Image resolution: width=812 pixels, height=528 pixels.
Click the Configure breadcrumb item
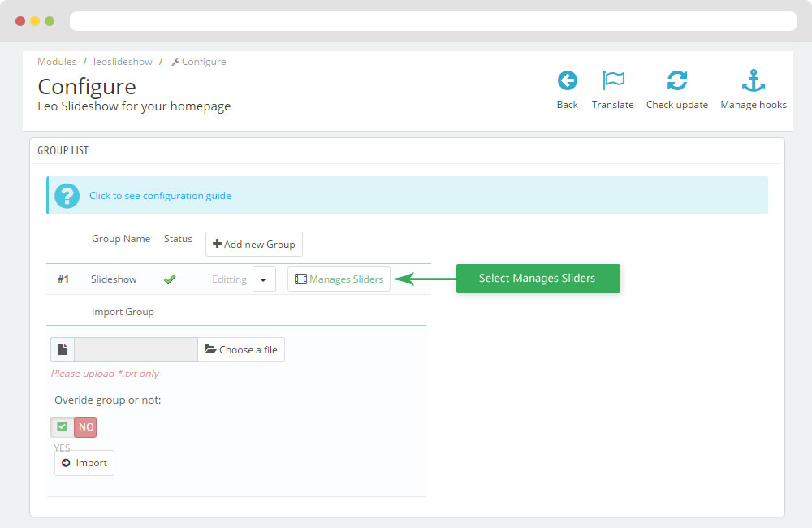point(199,62)
